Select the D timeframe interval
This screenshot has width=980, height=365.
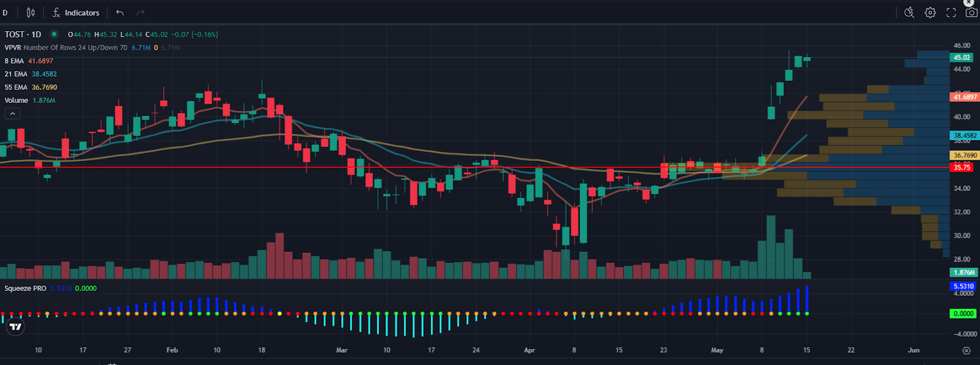pyautogui.click(x=6, y=13)
